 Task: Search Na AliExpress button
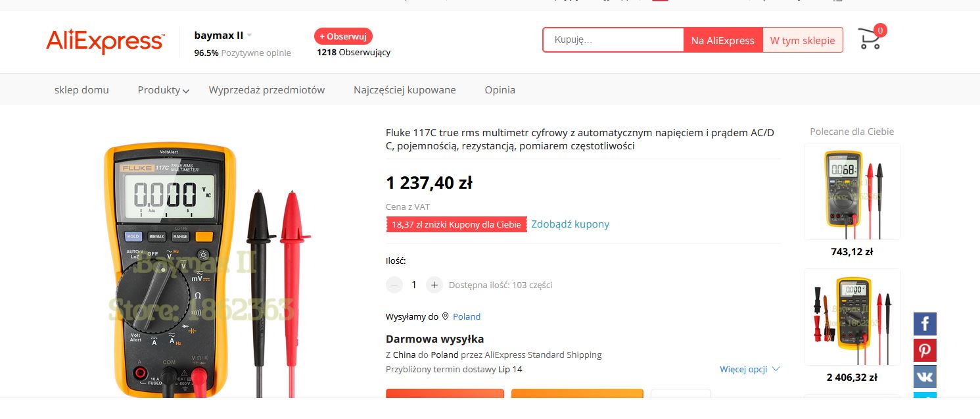pyautogui.click(x=722, y=40)
